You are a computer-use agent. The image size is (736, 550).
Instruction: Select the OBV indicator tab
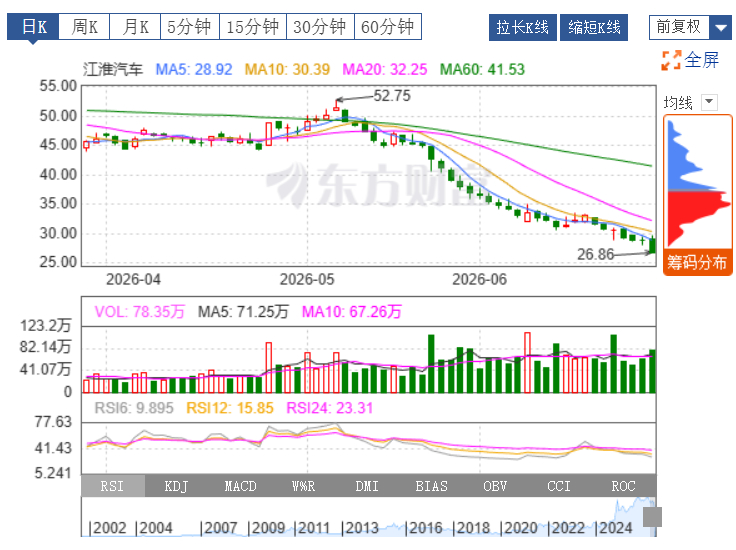coord(495,486)
